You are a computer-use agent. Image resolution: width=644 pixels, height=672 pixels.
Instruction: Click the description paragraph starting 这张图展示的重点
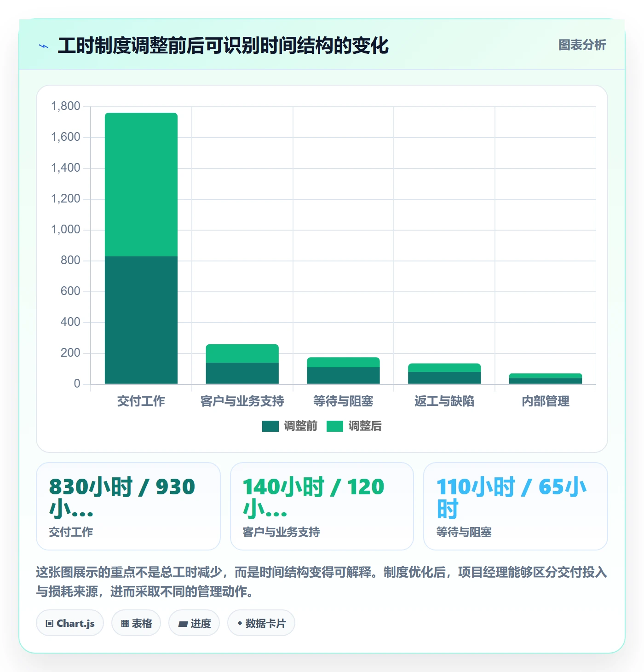pyautogui.click(x=322, y=582)
